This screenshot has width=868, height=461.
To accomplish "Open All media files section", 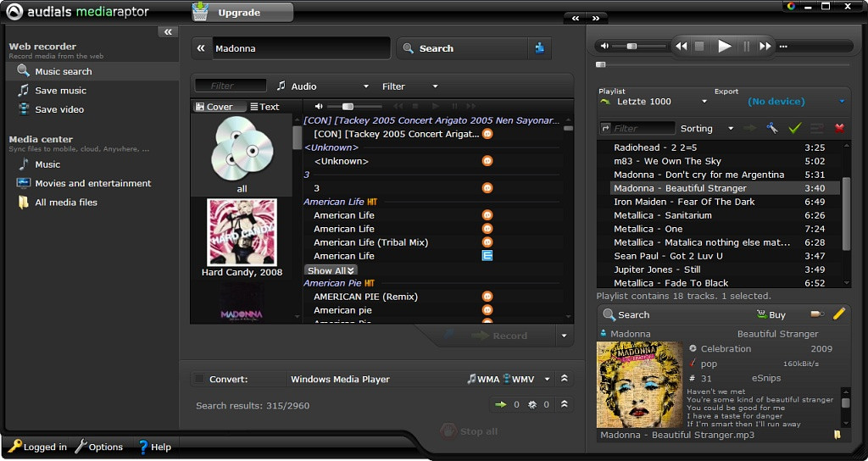I will [x=66, y=203].
